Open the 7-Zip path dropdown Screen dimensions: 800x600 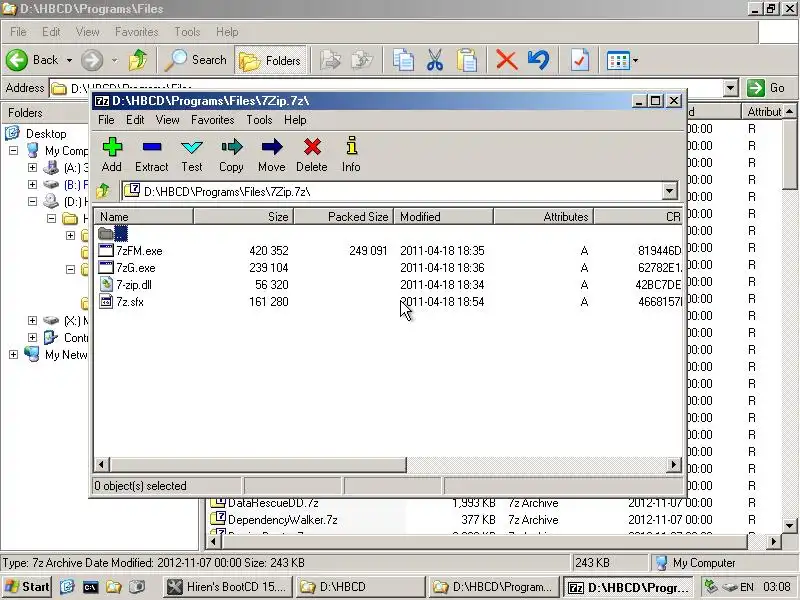pos(669,191)
